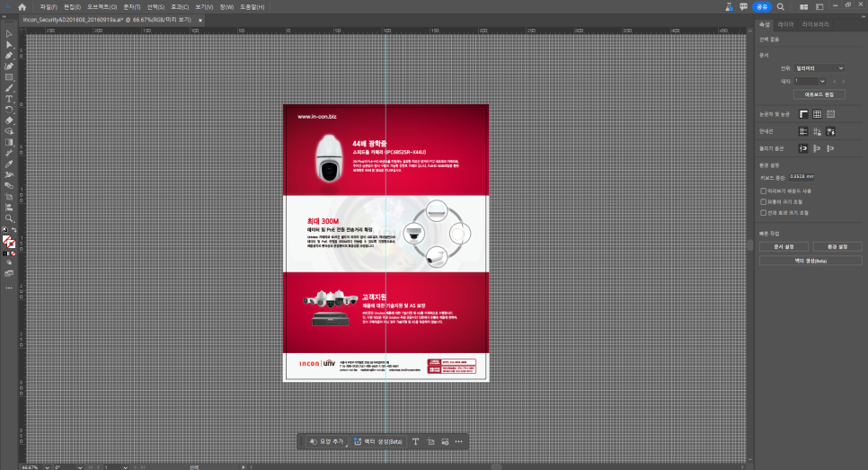
Task: Select the Selection tool arrow
Action: (9, 34)
